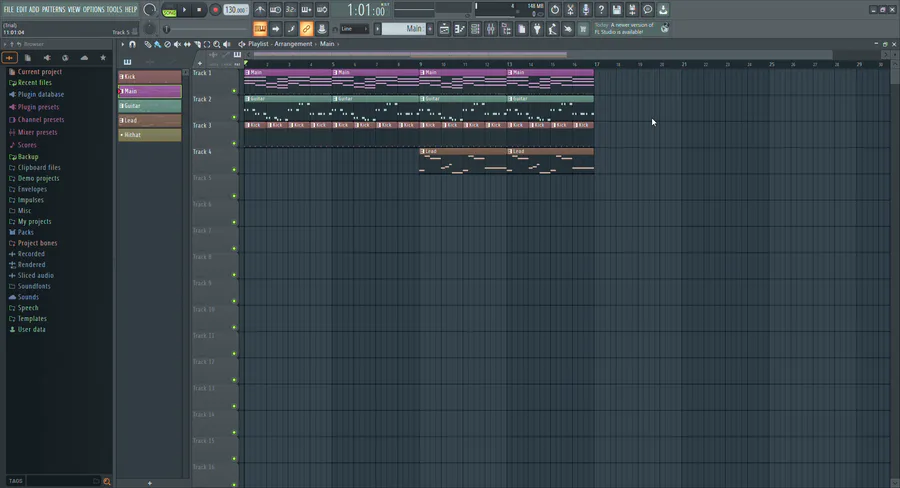Toggle loop recording icon
Viewport: 900px width, 488px height.
click(x=322, y=10)
